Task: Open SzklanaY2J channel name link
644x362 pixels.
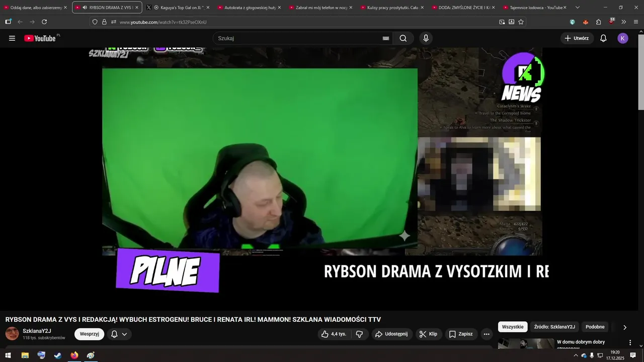Action: click(37, 331)
